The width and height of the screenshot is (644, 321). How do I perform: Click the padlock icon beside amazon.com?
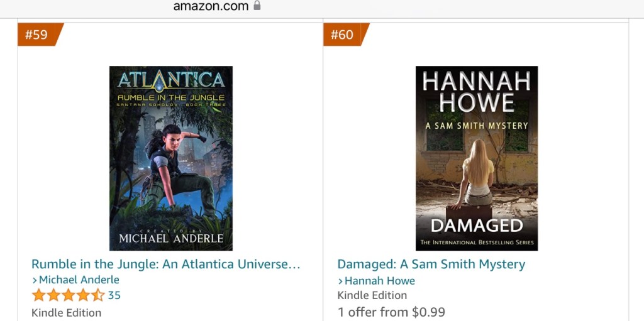click(x=257, y=5)
